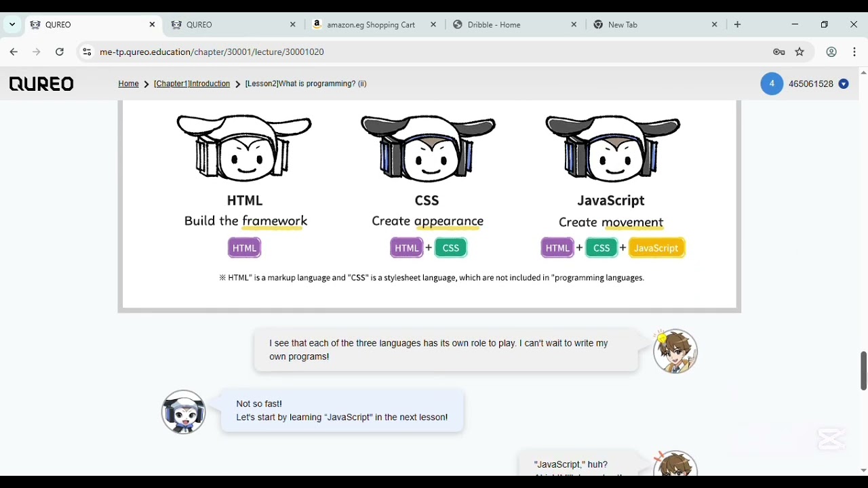The width and height of the screenshot is (868, 488).
Task: Click the QUREO logo
Action: (41, 84)
